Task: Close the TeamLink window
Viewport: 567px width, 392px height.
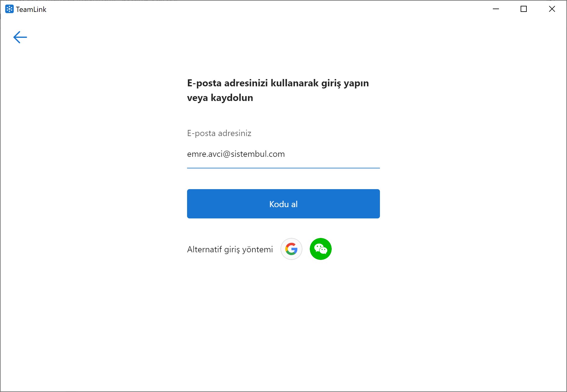Action: 552,9
